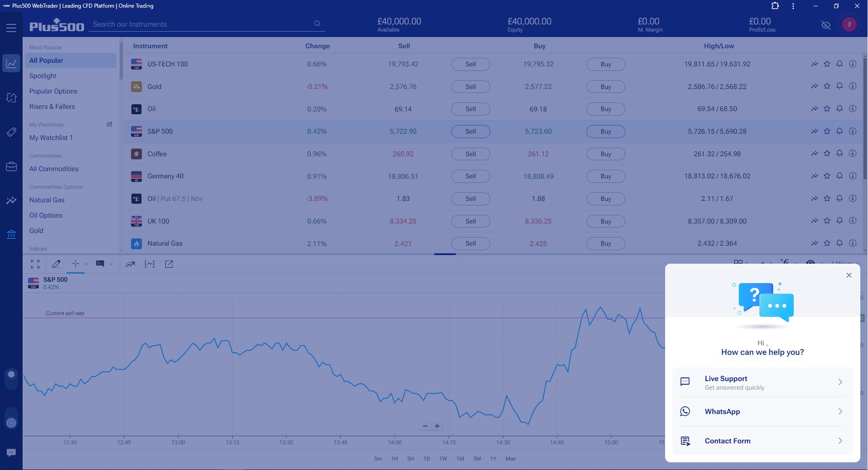Open the notifications badge showing 2
Screen dimensions: 868x470
tap(849, 24)
